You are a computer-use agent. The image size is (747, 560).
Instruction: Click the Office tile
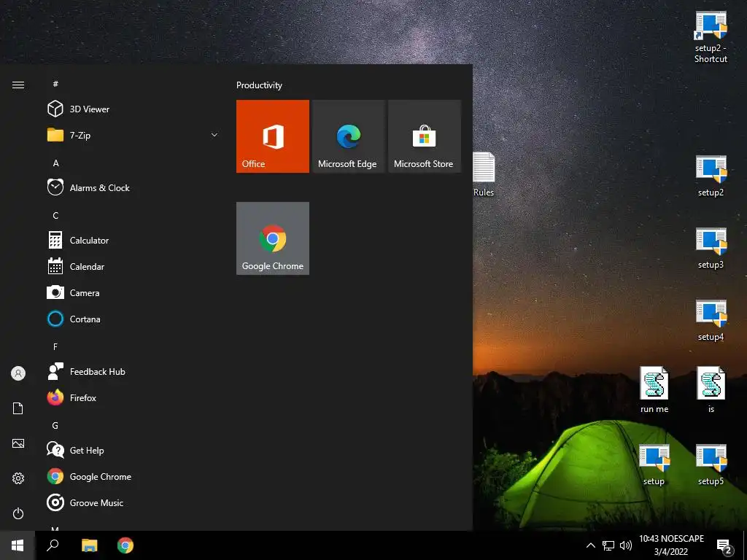pos(273,136)
